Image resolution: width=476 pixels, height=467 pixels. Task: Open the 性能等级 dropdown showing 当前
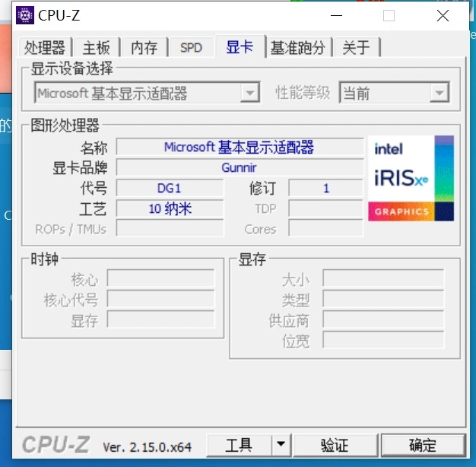pyautogui.click(x=439, y=93)
